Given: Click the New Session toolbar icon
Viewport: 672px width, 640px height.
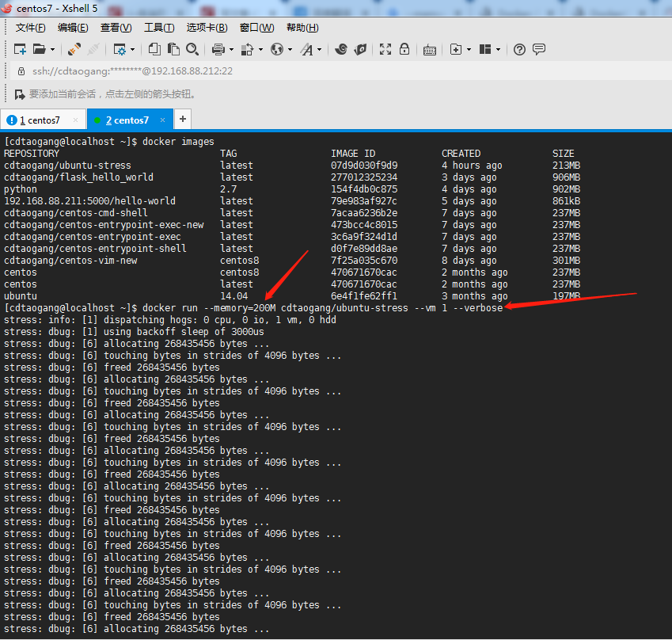Looking at the screenshot, I should [20, 49].
